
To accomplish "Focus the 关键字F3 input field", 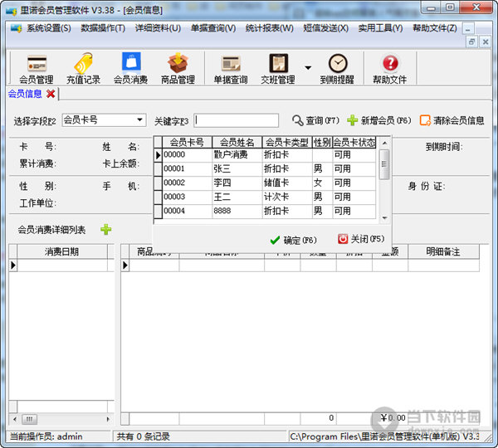I will click(237, 120).
